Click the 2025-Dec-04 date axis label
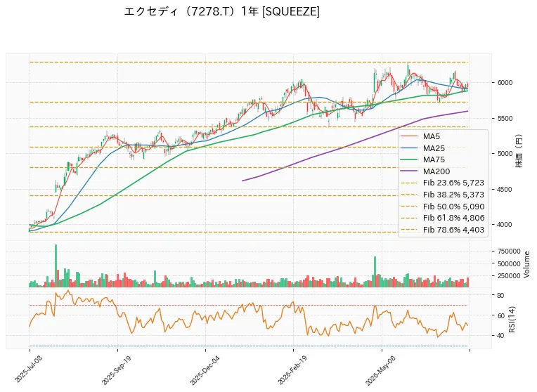Screen dimensions: 537x392 [x=202, y=370]
